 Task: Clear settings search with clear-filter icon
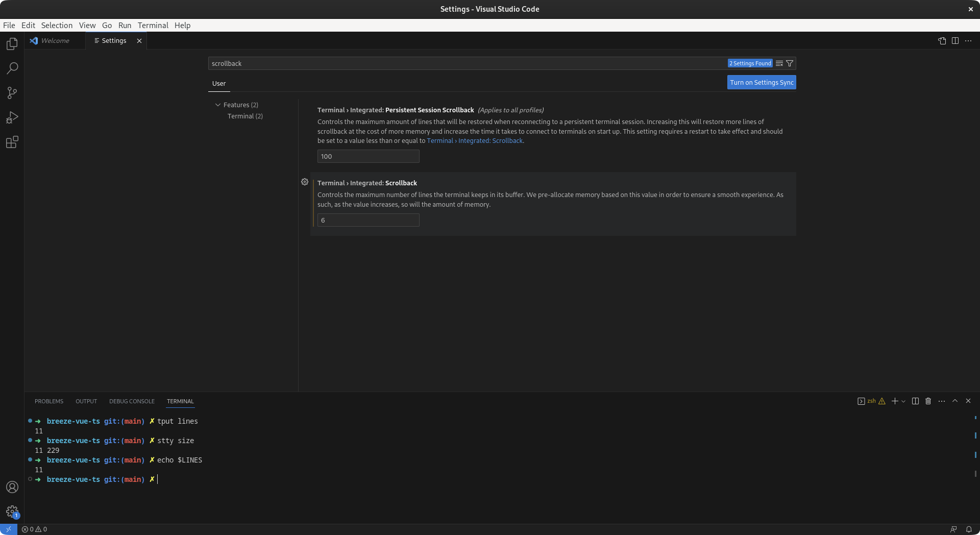[779, 63]
